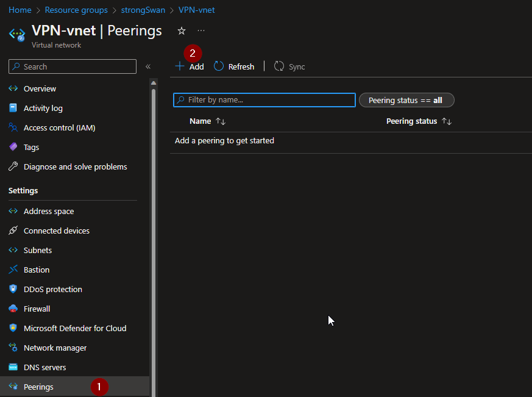Open the Peering status == all filter
Screen dimensions: 532x397
pos(406,100)
